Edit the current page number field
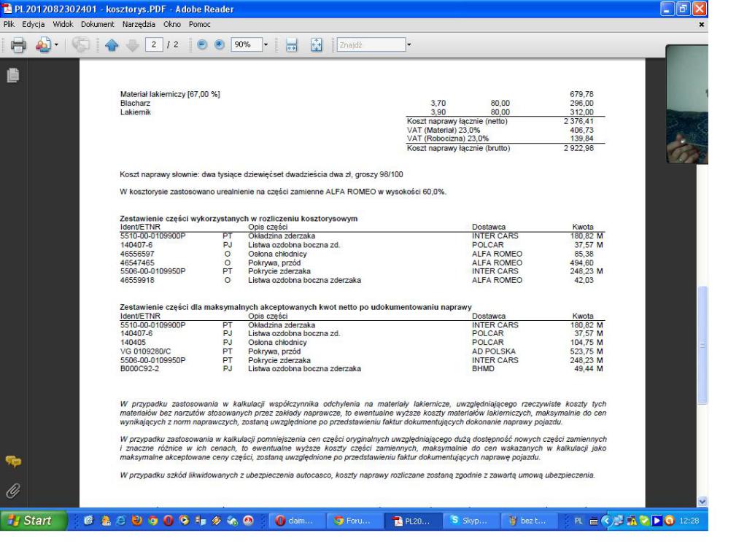The height and width of the screenshot is (560, 747). [154, 44]
